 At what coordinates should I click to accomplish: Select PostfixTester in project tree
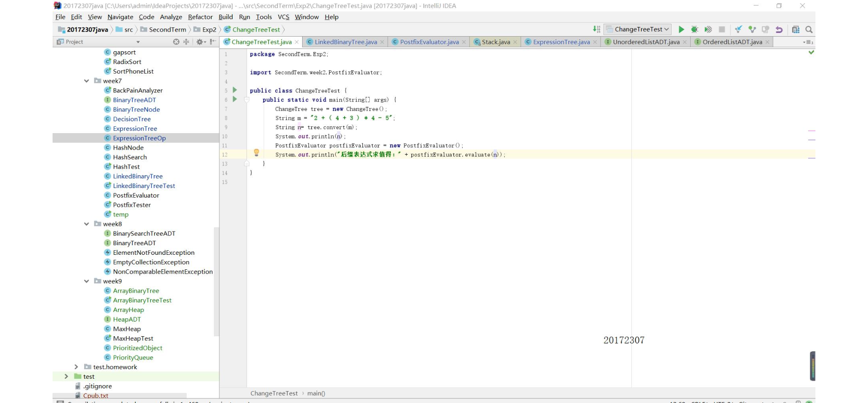pos(132,205)
